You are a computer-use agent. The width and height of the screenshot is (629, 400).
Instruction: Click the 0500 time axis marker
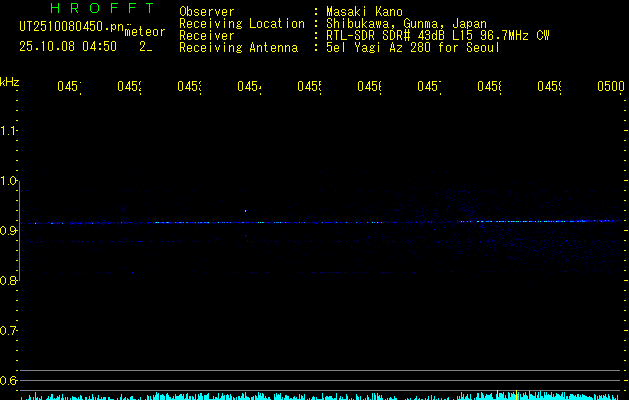[610, 88]
